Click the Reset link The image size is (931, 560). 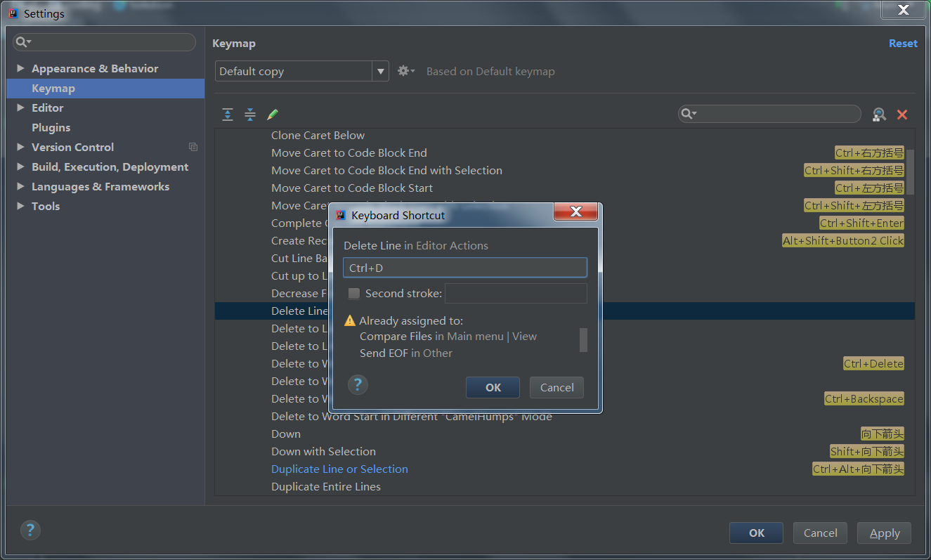click(903, 44)
